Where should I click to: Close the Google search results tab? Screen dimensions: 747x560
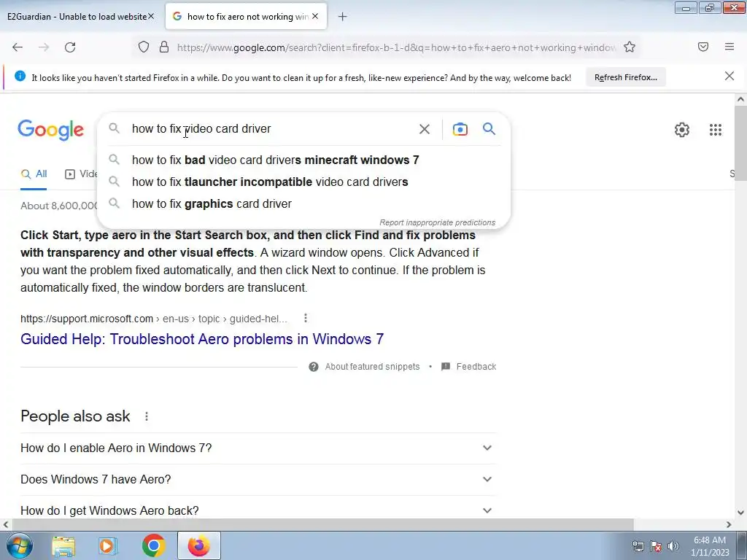click(x=315, y=16)
